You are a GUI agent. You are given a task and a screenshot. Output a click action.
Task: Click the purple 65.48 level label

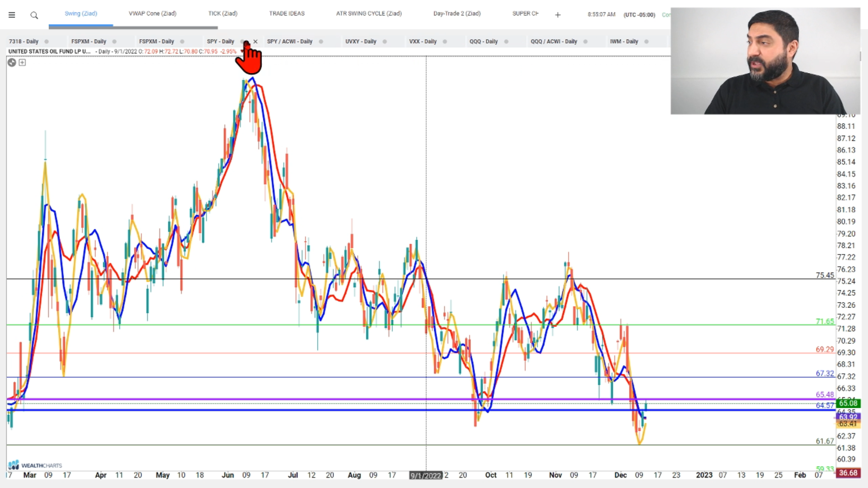[x=825, y=394]
